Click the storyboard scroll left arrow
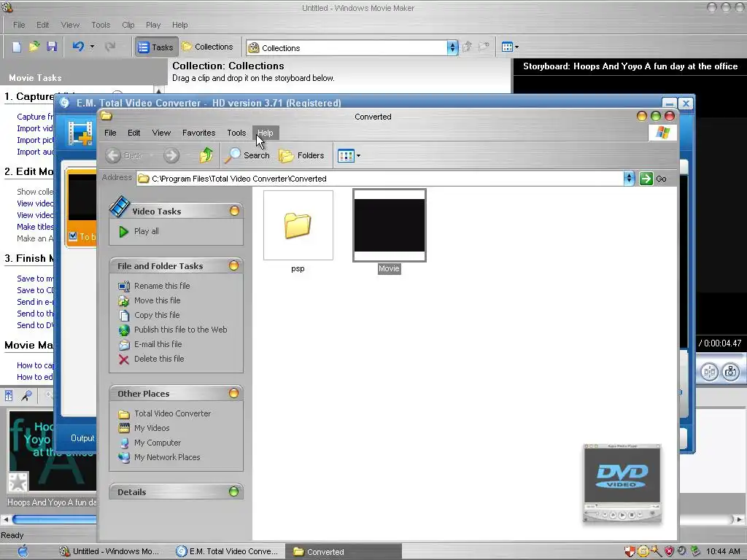 click(5, 519)
